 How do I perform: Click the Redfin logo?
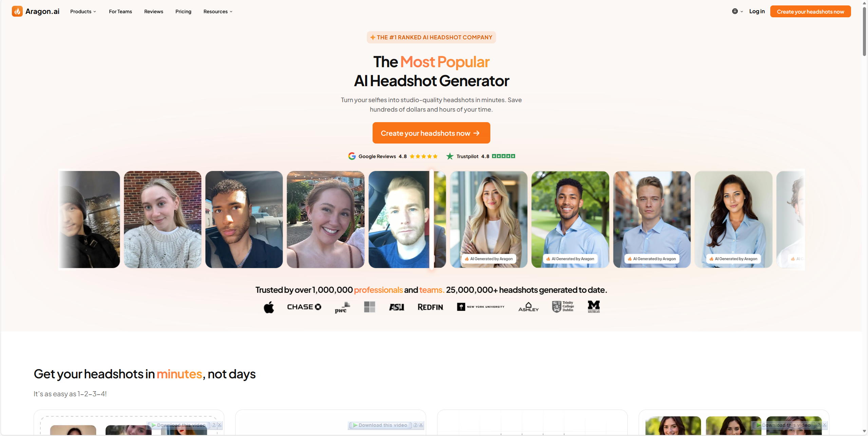coord(430,307)
